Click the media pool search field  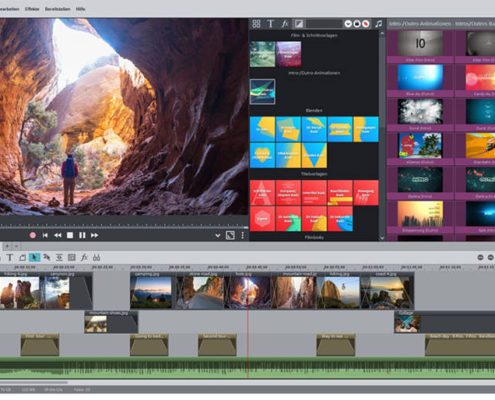324,24
